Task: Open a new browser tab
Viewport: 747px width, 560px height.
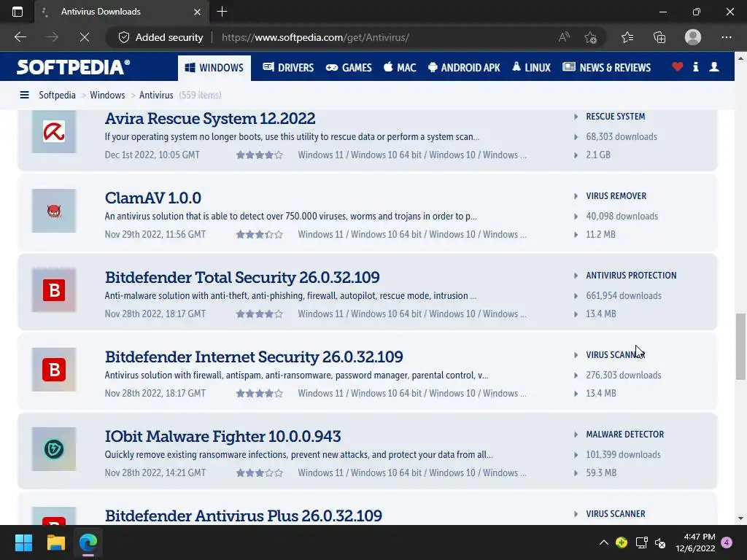Action: point(222,12)
